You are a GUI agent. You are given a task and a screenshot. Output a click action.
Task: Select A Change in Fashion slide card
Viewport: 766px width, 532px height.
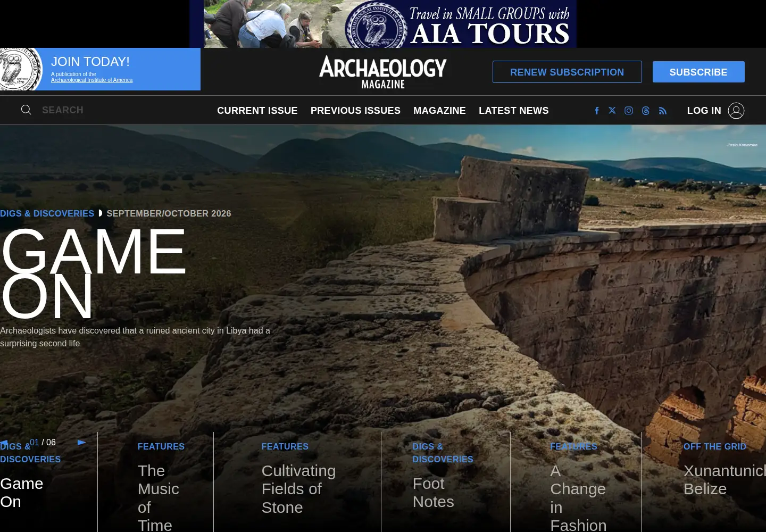pyautogui.click(x=578, y=498)
